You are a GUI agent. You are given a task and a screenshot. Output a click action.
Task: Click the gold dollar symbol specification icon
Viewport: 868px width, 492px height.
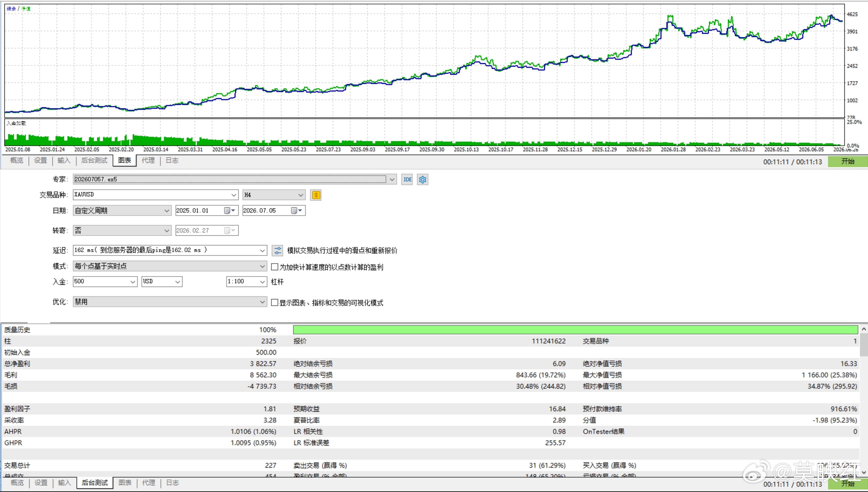(316, 195)
